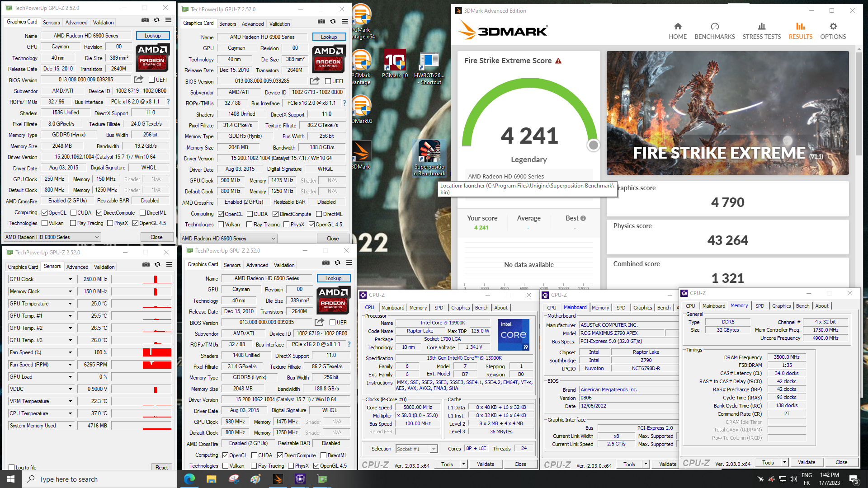Viewport: 868px width, 488px height.
Task: Toggle OpenCL checkbox in the upper-left GPU-Z window
Action: pyautogui.click(x=44, y=213)
